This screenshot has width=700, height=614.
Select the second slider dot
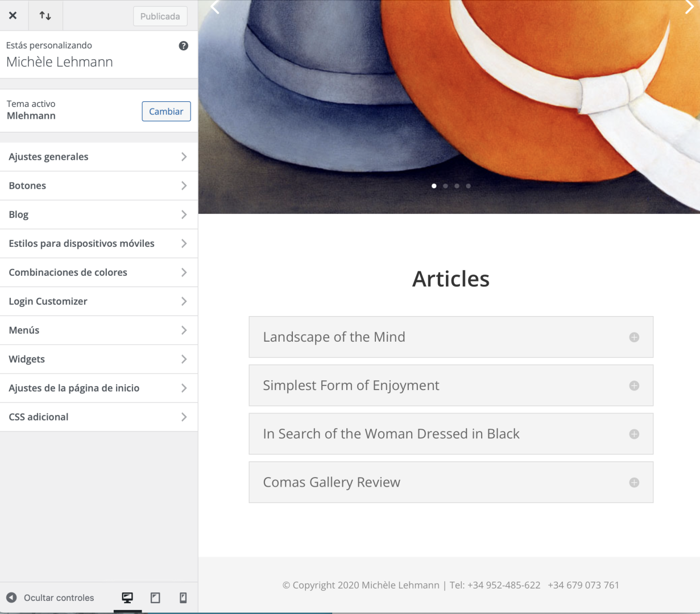[445, 186]
